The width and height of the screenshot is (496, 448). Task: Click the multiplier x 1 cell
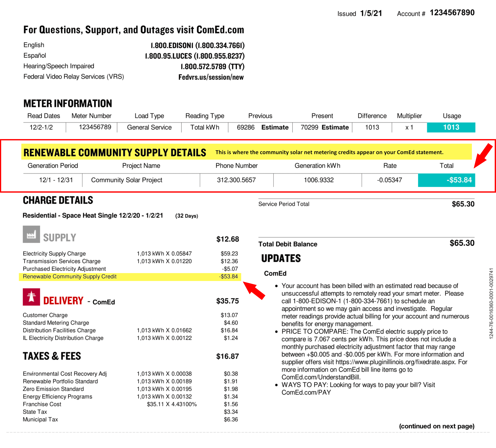(x=409, y=127)
